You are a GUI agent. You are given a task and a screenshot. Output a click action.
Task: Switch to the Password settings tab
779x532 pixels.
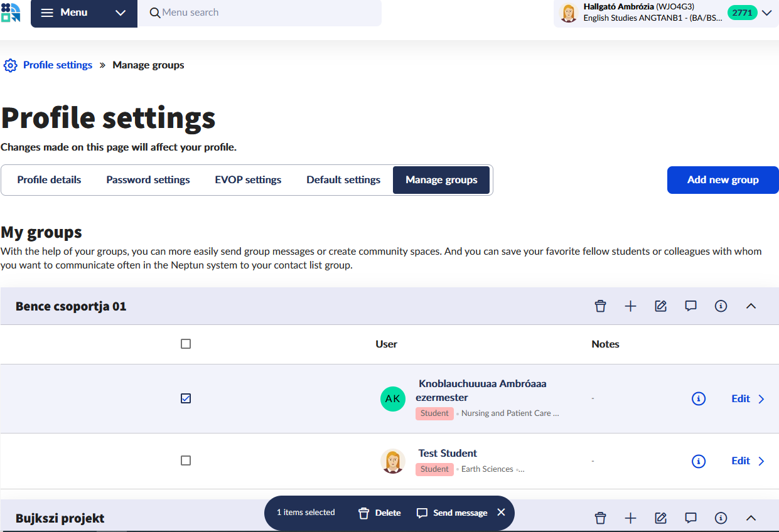[x=148, y=180]
